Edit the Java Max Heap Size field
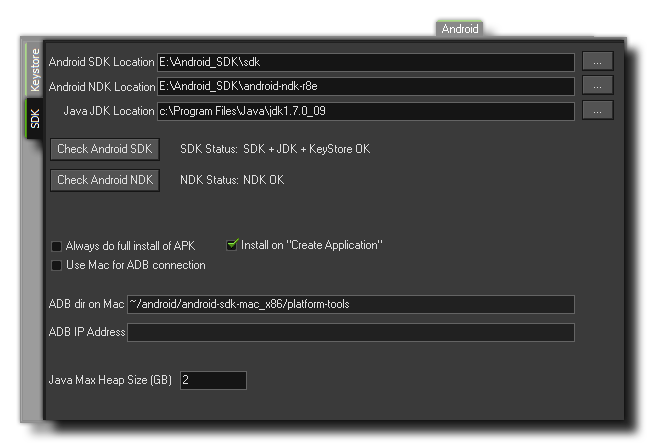This screenshot has height=443, width=647. click(212, 381)
